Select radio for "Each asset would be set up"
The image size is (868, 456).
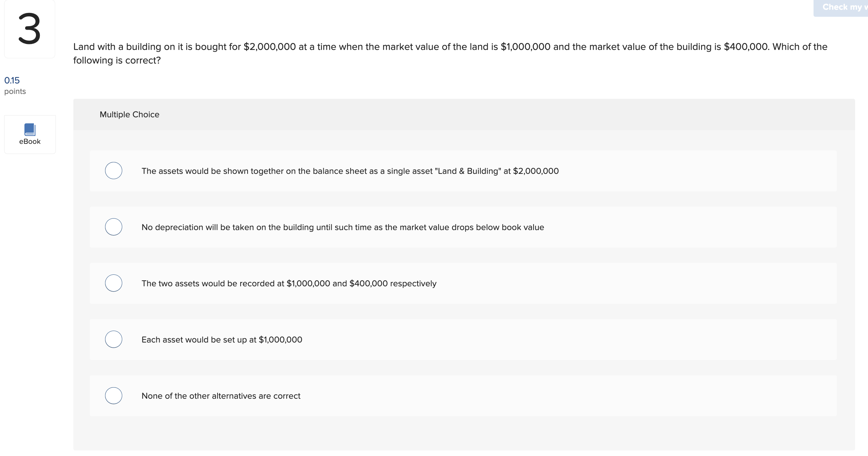(113, 339)
